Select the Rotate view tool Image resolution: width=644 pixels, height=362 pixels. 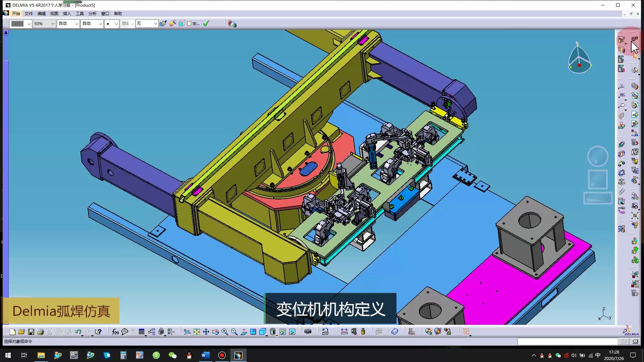click(x=215, y=332)
